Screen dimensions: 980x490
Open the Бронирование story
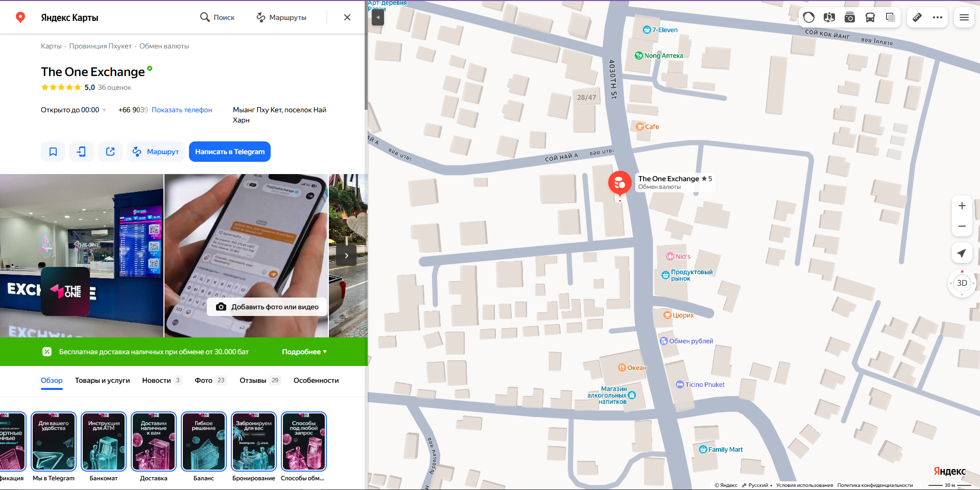254,447
